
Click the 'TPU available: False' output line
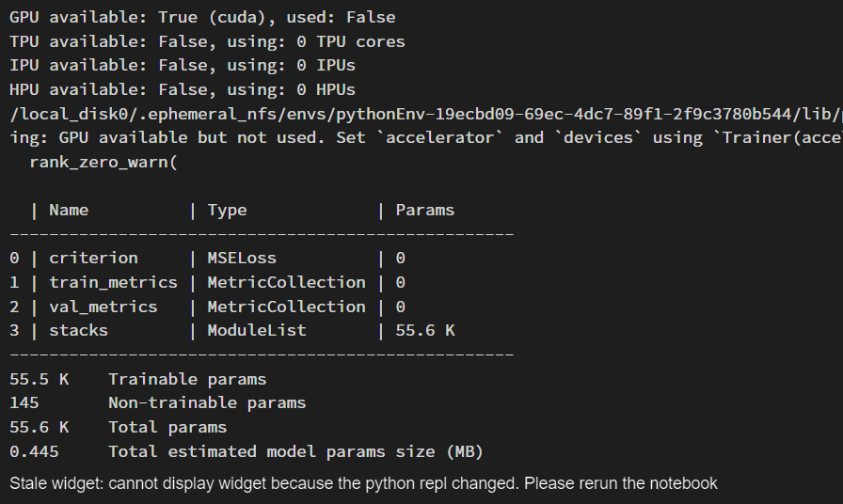tap(207, 41)
